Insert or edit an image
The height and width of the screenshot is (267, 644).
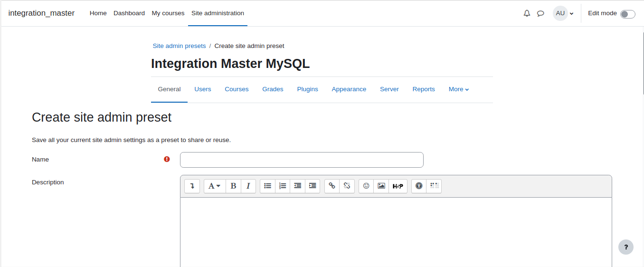click(x=381, y=186)
